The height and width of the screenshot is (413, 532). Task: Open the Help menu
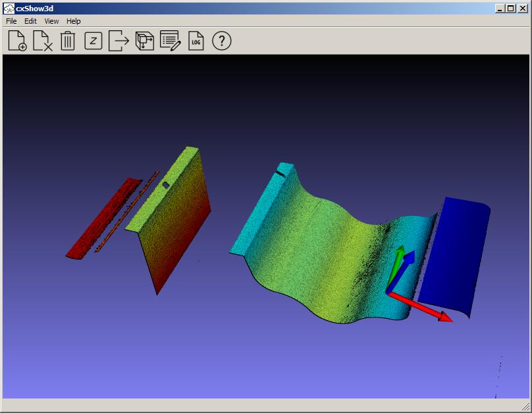tap(73, 21)
